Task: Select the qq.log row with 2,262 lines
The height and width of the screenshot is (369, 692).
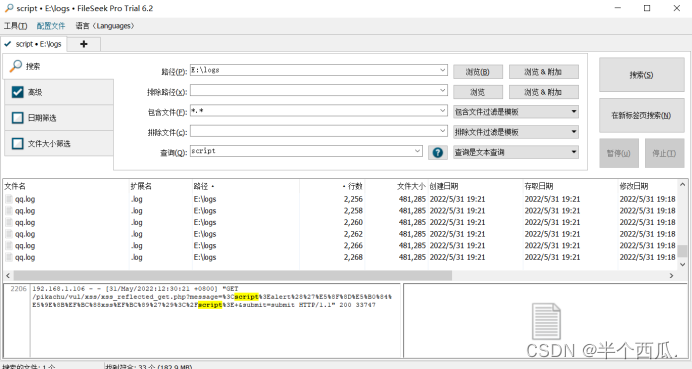Action: (340, 234)
